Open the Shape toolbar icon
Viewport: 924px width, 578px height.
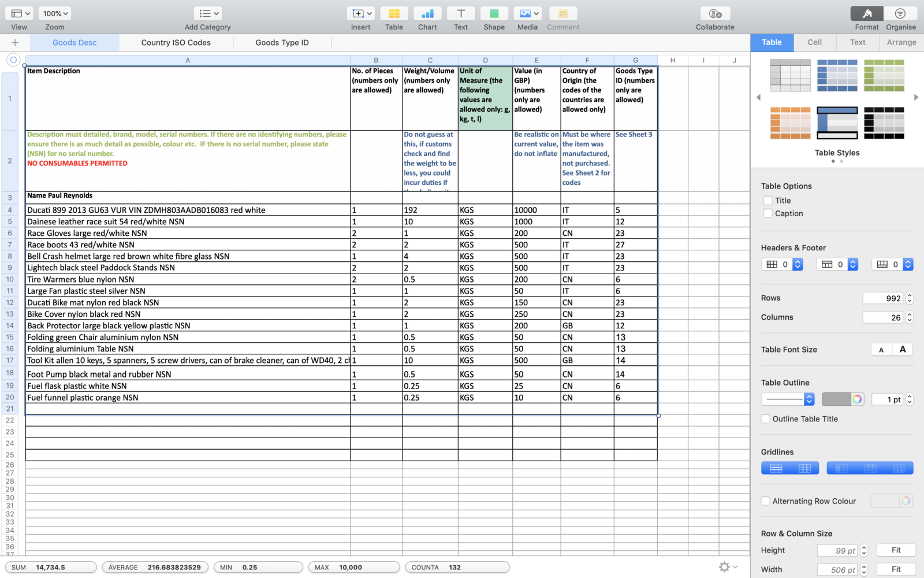point(494,14)
